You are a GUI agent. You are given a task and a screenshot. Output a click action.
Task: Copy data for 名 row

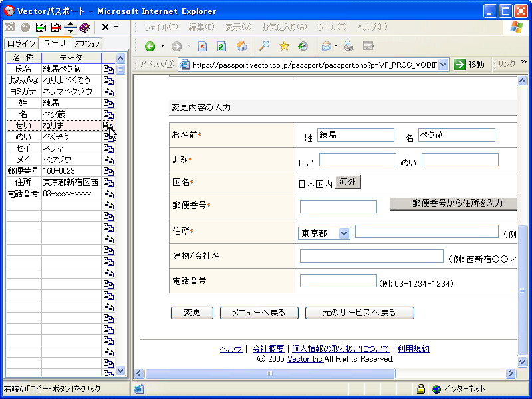(108, 114)
